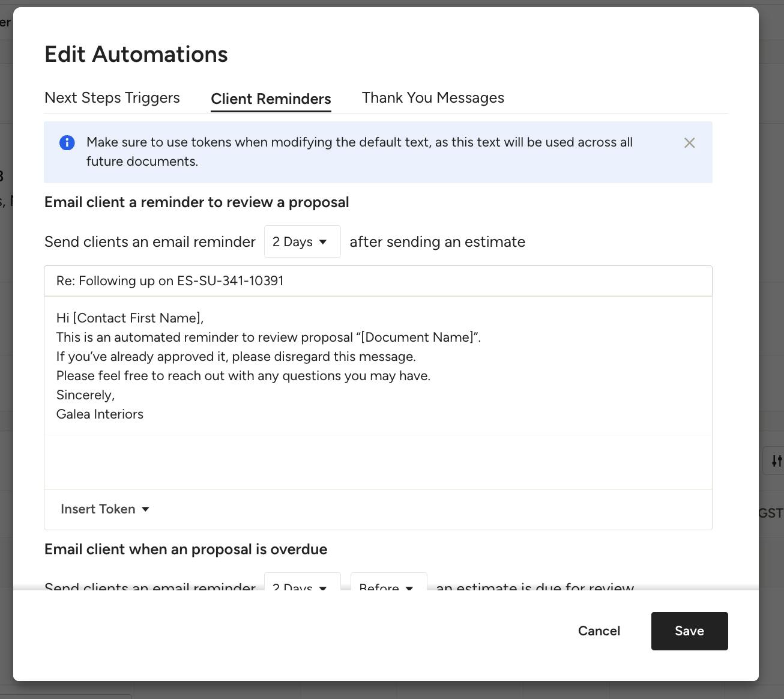
Task: Select the Client Reminders tab
Action: pyautogui.click(x=271, y=99)
